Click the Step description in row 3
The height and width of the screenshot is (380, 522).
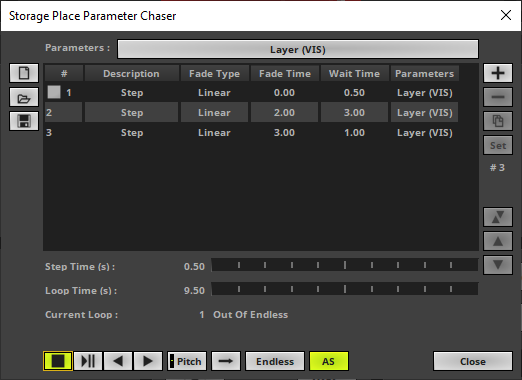click(132, 132)
